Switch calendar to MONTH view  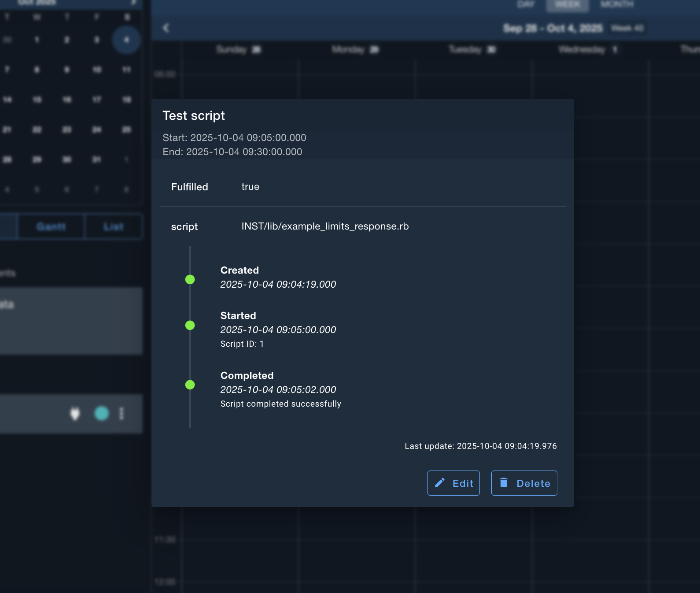pos(617,4)
